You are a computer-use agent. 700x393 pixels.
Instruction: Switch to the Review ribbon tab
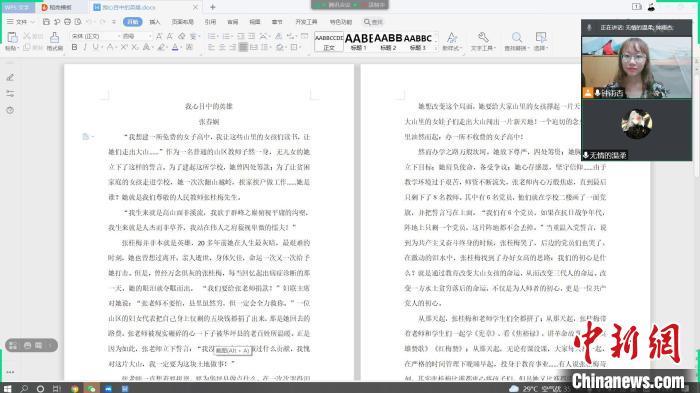(x=233, y=21)
